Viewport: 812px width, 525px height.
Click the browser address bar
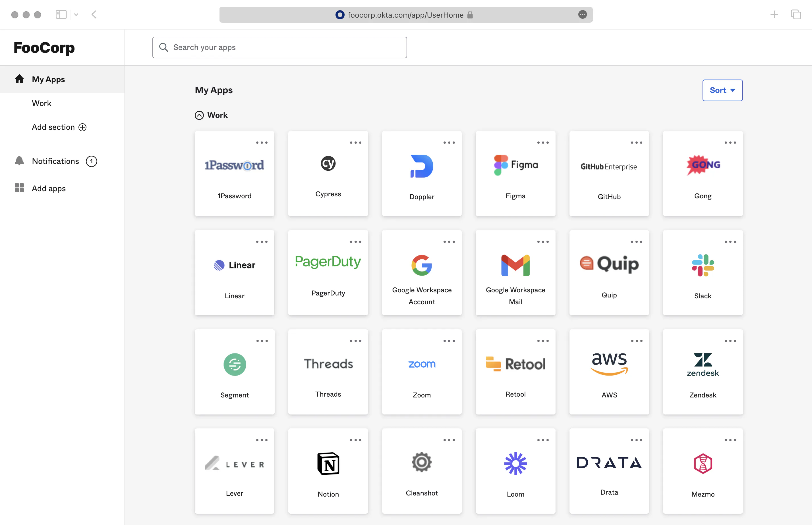(406, 15)
